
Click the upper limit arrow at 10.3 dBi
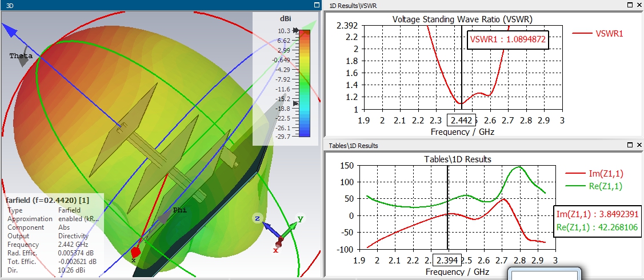(296, 31)
